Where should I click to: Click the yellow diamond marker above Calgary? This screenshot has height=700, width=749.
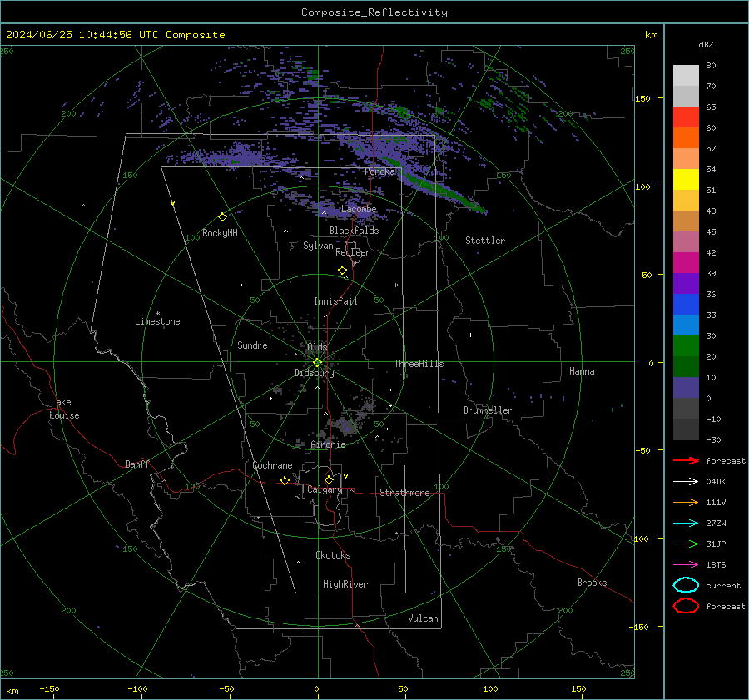329,479
